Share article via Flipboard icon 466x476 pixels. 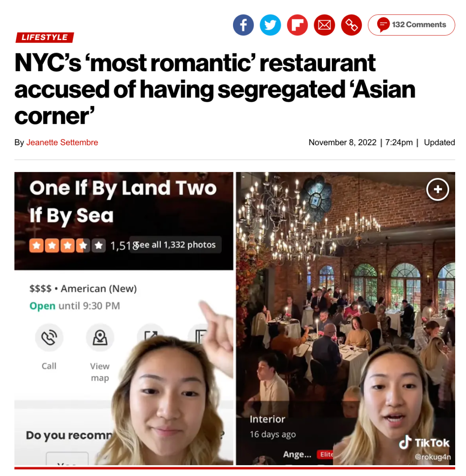[297, 25]
